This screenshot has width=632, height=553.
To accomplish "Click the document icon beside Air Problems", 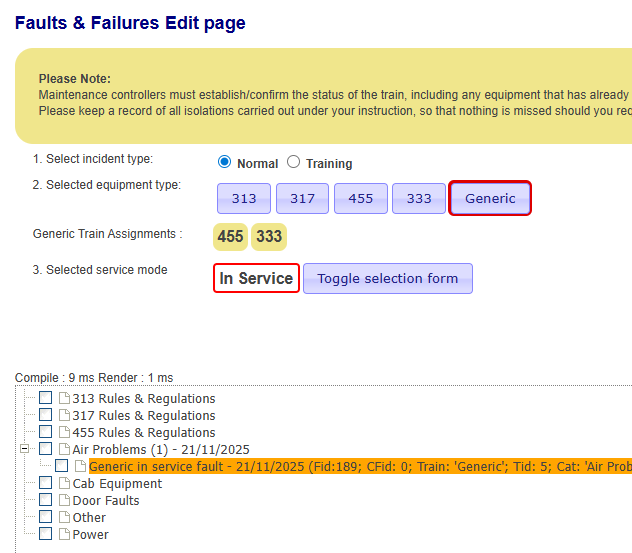I will (x=64, y=450).
